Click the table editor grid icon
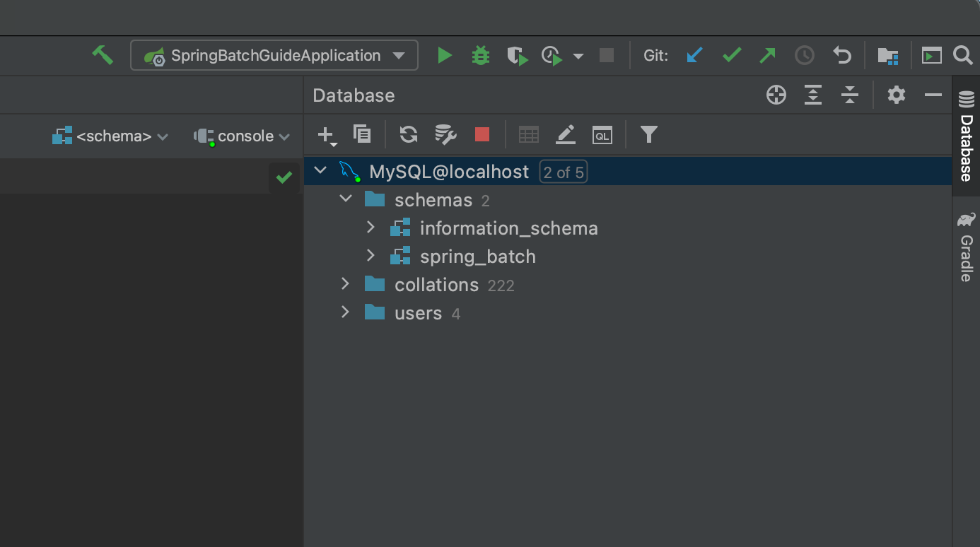The image size is (980, 547). [x=529, y=134]
